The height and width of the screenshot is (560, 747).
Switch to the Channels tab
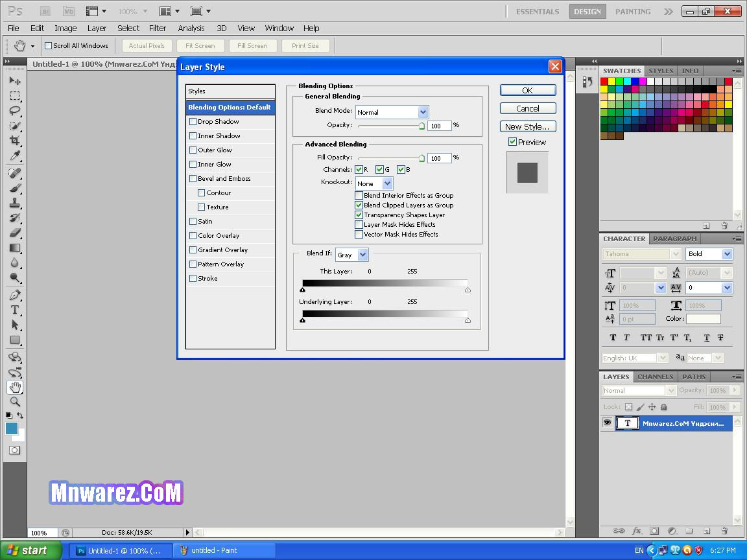tap(655, 377)
